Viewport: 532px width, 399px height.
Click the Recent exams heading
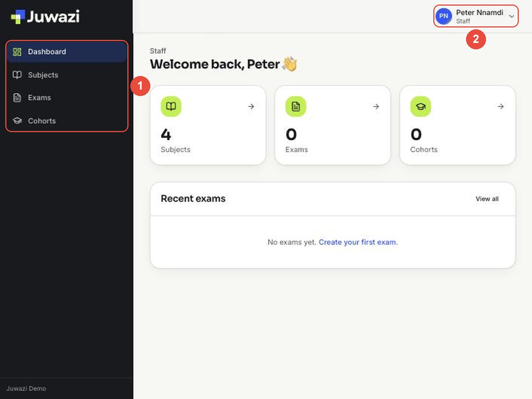[193, 198]
